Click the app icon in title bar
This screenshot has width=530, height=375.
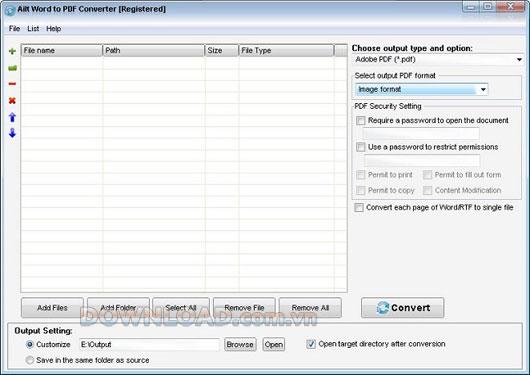pyautogui.click(x=9, y=10)
